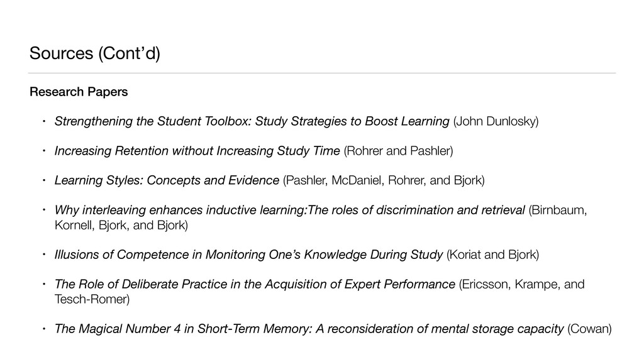The image size is (644, 362).
Task: Open "Learning Styles: Concepts and Evidence" title
Action: (167, 182)
